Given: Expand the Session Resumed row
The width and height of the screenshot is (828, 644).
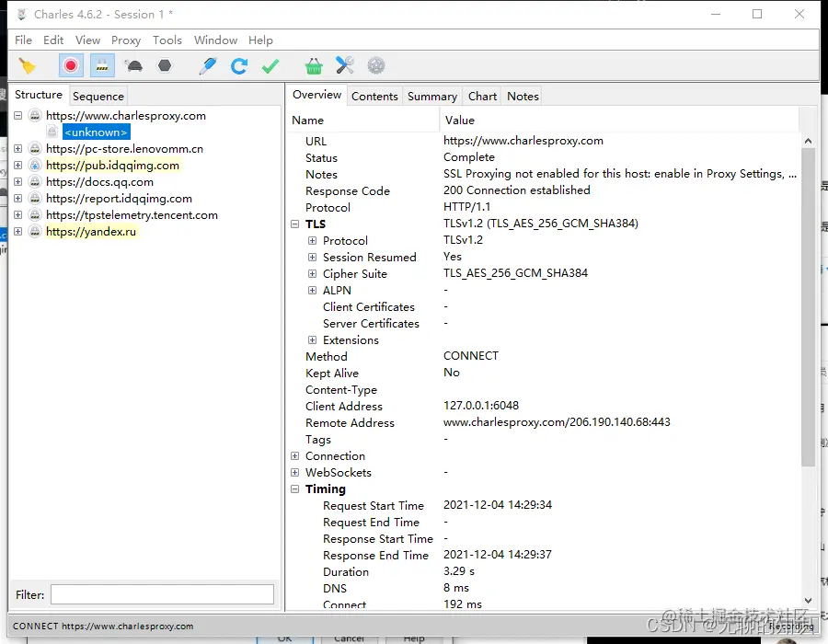Looking at the screenshot, I should pyautogui.click(x=312, y=257).
